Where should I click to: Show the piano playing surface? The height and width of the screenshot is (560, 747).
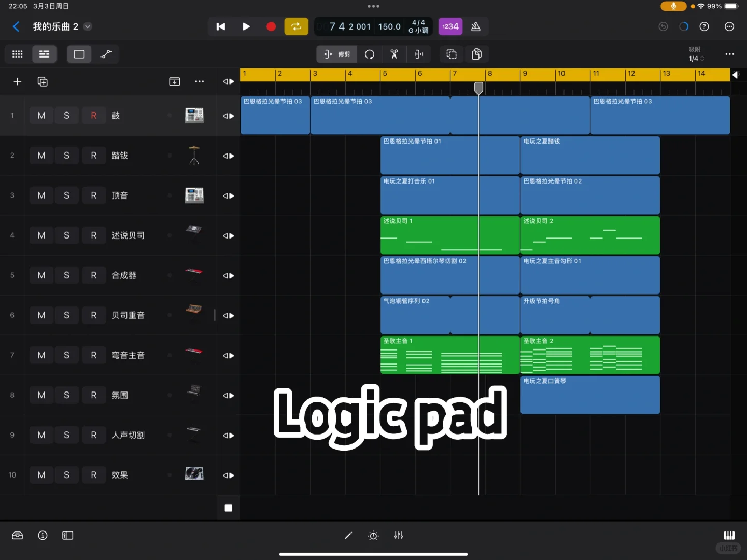click(729, 535)
